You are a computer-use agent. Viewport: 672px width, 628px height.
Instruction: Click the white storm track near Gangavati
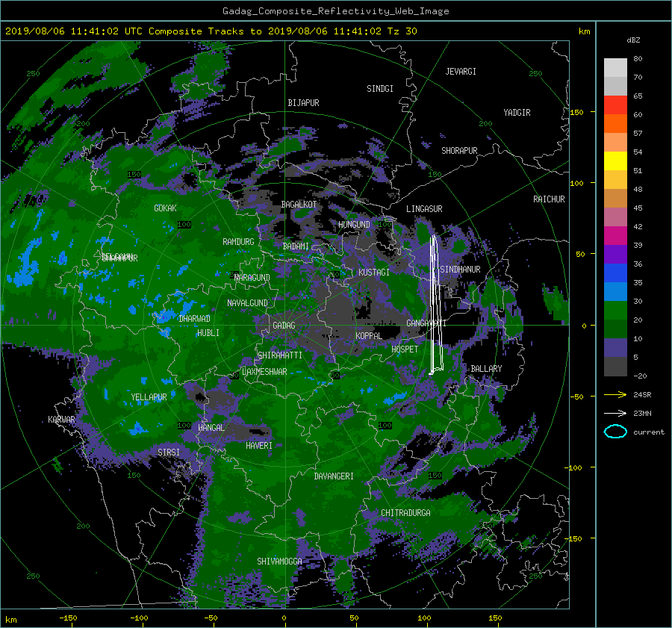435,305
